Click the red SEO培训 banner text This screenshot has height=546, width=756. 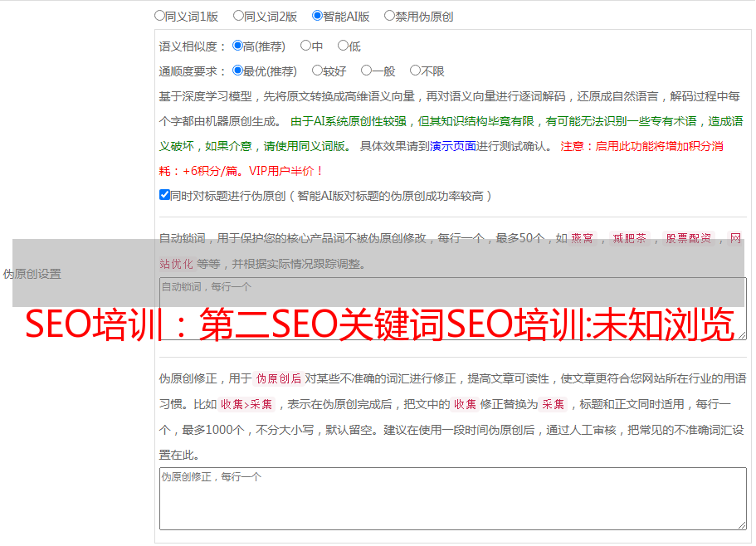(x=379, y=324)
